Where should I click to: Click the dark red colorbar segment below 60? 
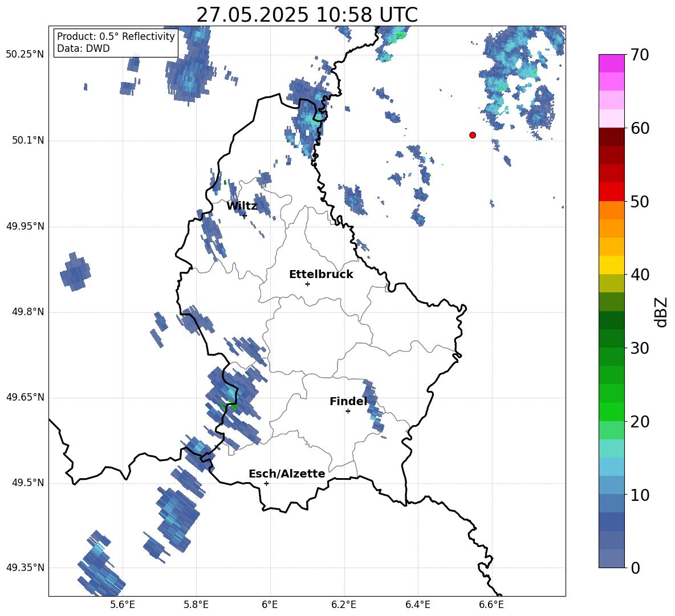click(x=612, y=137)
